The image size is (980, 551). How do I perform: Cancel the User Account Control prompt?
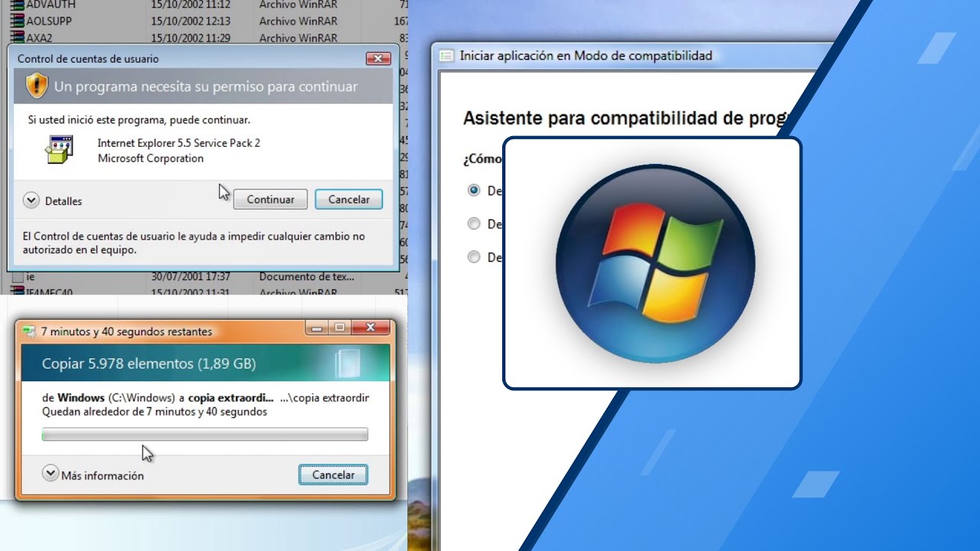pyautogui.click(x=349, y=199)
